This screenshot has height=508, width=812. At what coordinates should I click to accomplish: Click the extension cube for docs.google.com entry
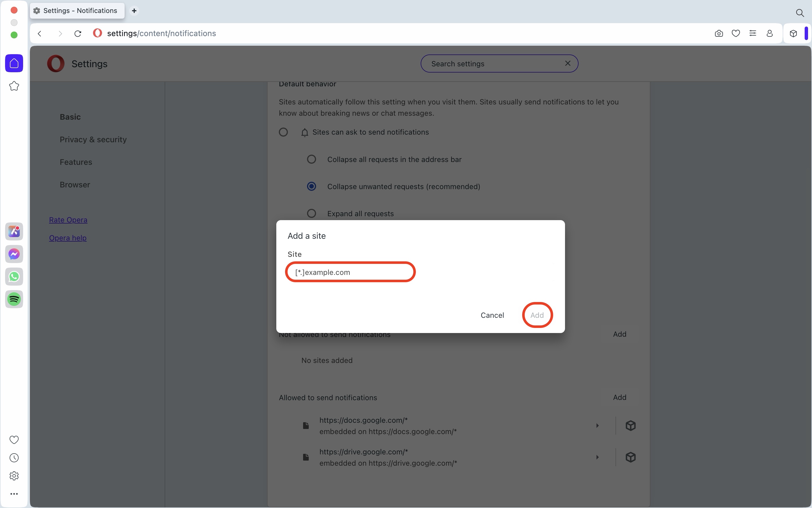pyautogui.click(x=630, y=426)
